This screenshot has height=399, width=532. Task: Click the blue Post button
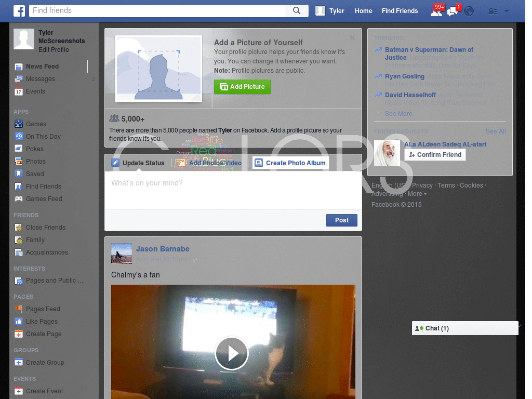[342, 220]
